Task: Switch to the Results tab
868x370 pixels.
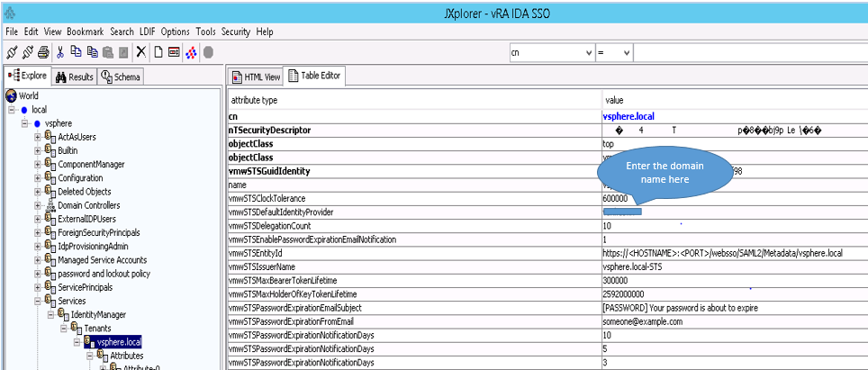Action: tap(75, 77)
